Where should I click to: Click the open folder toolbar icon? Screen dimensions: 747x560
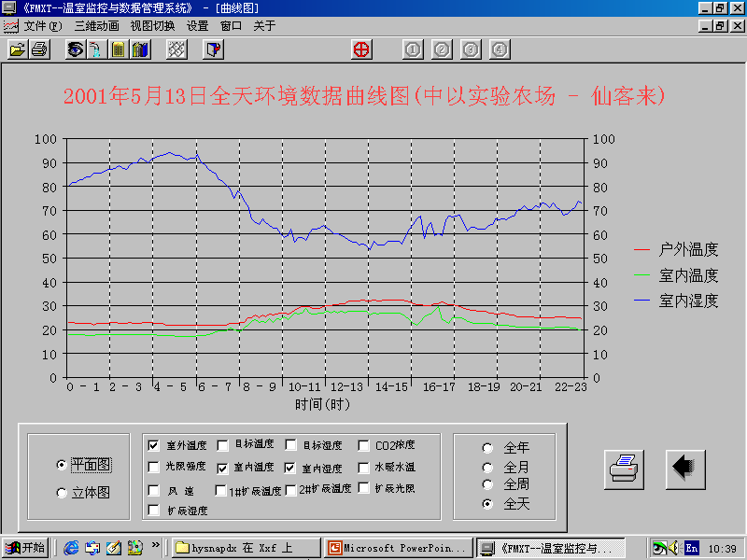[x=17, y=49]
